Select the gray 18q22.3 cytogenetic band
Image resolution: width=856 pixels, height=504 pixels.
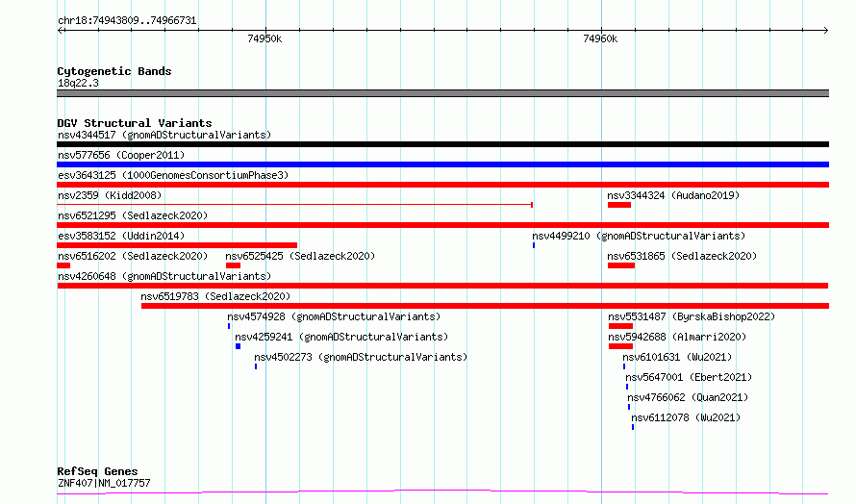[442, 93]
